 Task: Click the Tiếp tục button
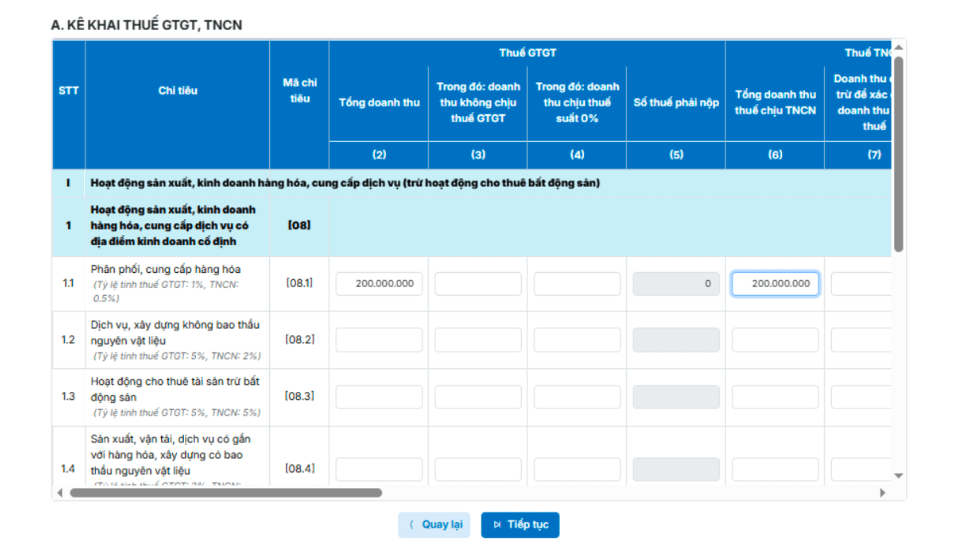point(520,525)
